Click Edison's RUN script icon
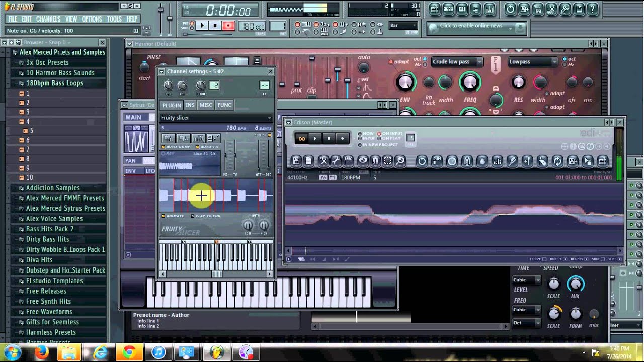This screenshot has height=362, width=644. 437,161
